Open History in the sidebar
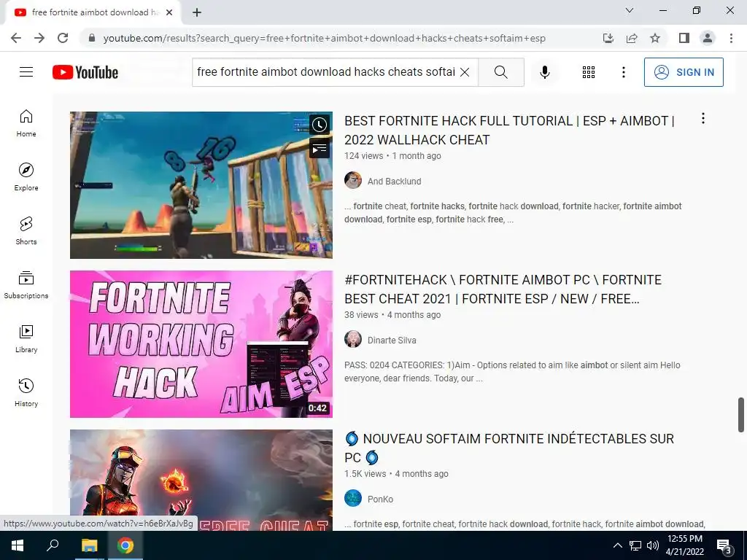Image resolution: width=747 pixels, height=560 pixels. [x=26, y=392]
